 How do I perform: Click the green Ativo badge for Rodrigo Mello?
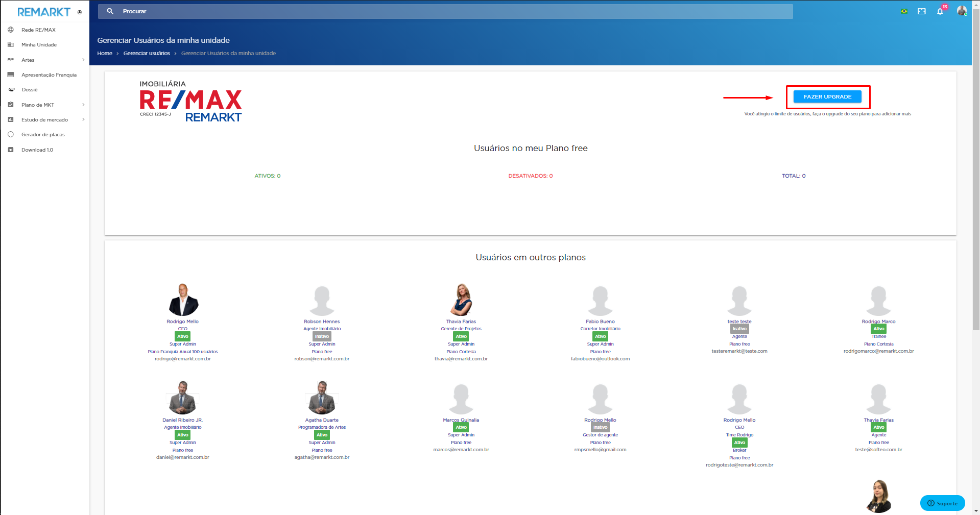tap(182, 336)
